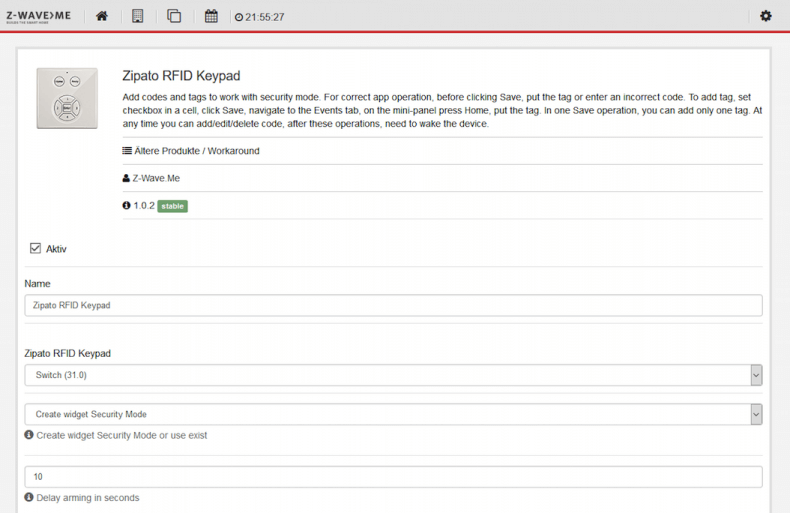
Task: Click the Name text field
Action: click(x=393, y=306)
